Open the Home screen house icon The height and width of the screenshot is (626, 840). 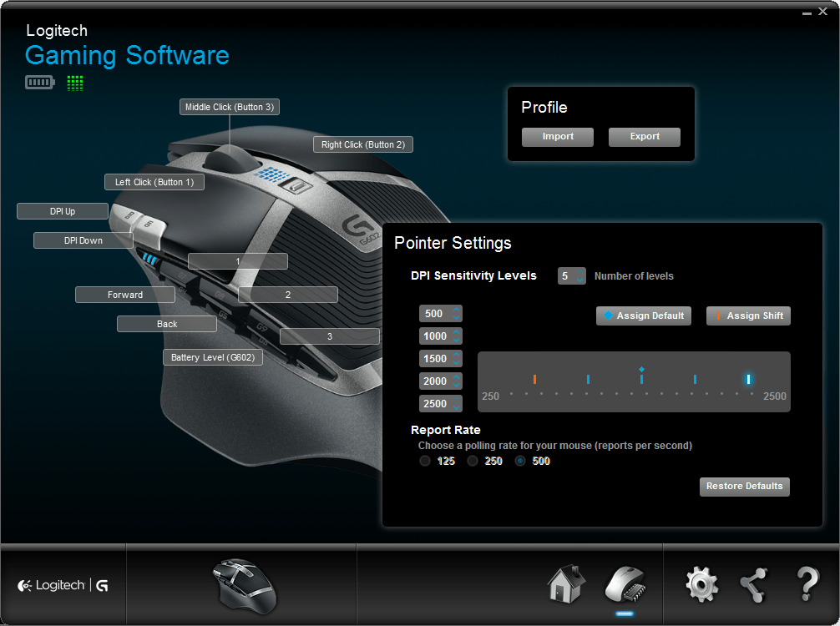click(x=566, y=583)
